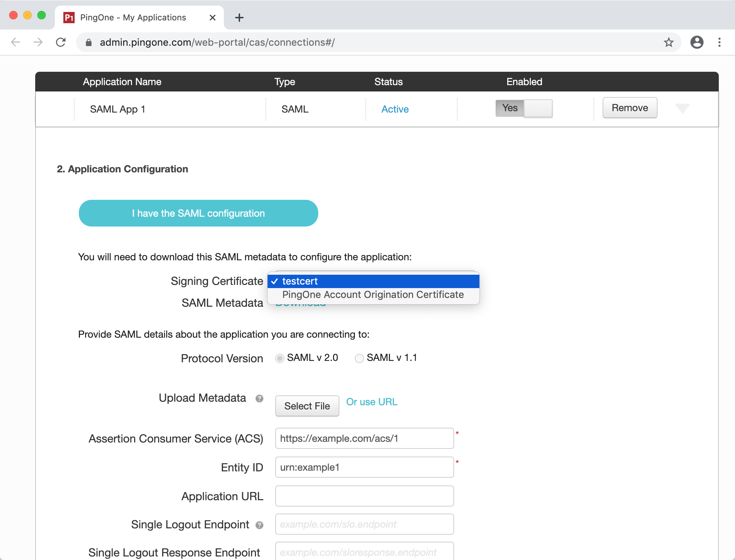This screenshot has height=560, width=735.
Task: Click the PingOne tab favicon
Action: [x=69, y=18]
